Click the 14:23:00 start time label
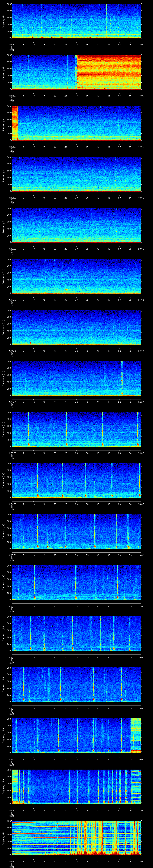The image size is (153, 868). coord(12,453)
